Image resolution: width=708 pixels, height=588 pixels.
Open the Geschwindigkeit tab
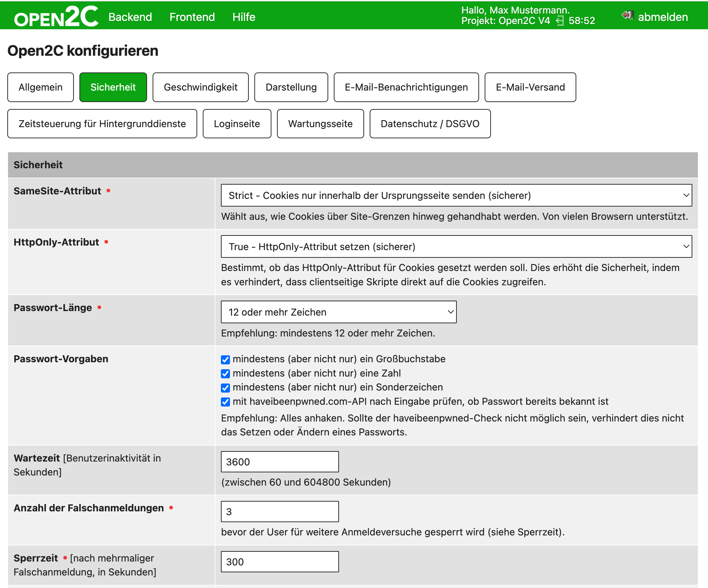tap(201, 87)
